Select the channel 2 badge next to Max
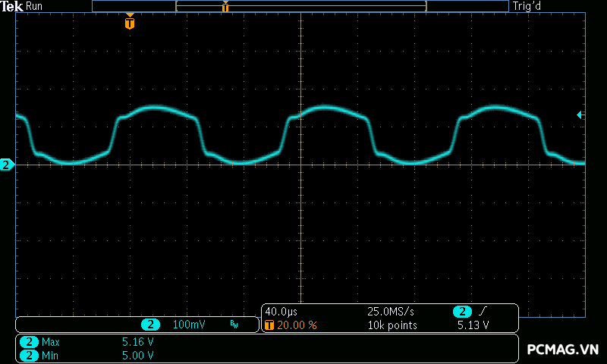Image resolution: width=607 pixels, height=364 pixels. (x=30, y=342)
